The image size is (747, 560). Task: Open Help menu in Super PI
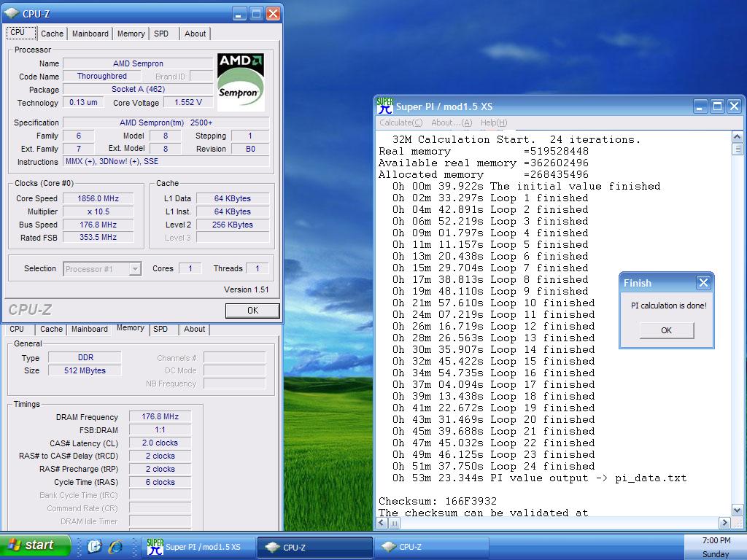point(494,122)
